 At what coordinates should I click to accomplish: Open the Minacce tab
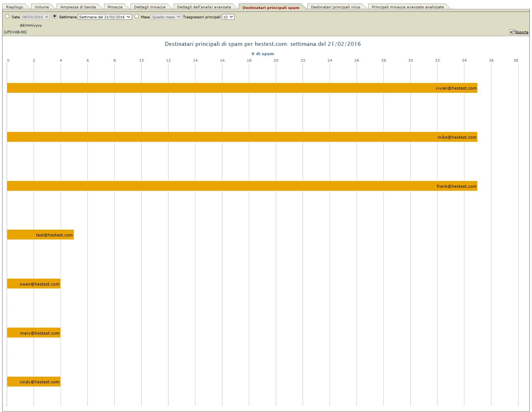pyautogui.click(x=115, y=7)
